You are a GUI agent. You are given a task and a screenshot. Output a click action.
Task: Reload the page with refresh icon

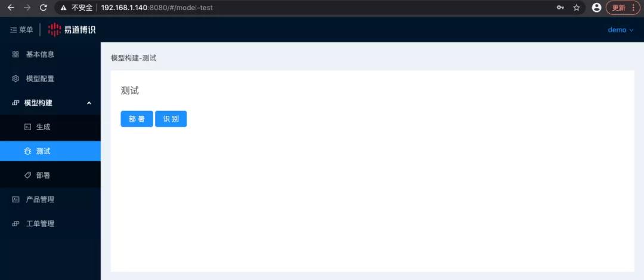(43, 8)
